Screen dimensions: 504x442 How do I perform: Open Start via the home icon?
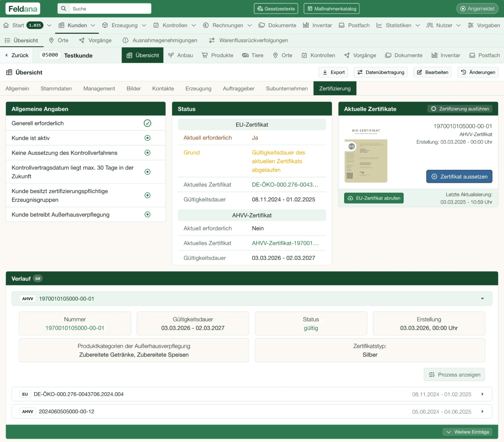click(x=6, y=25)
